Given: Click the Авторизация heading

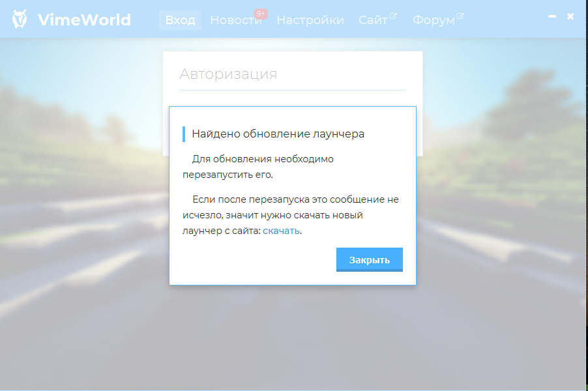Looking at the screenshot, I should click(x=228, y=74).
